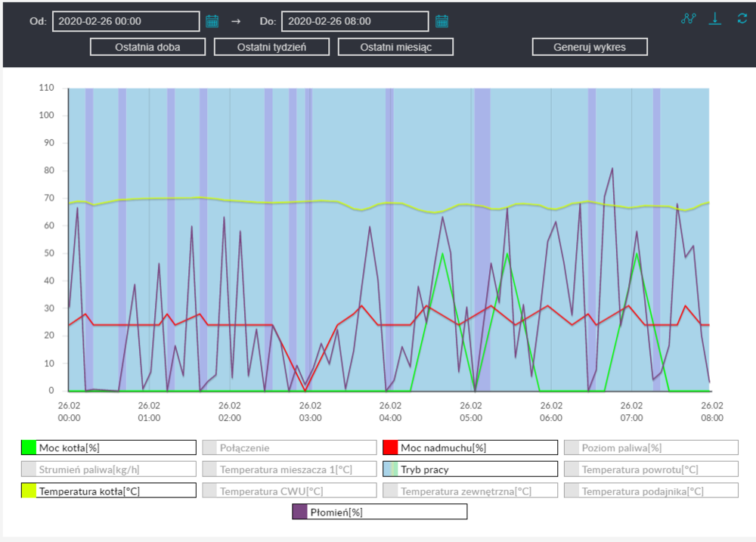The height and width of the screenshot is (542, 756).
Task: Click the chart line-graph icon in the header
Action: point(688,19)
